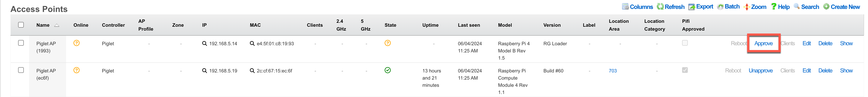Click the Last seen column header

click(x=469, y=25)
